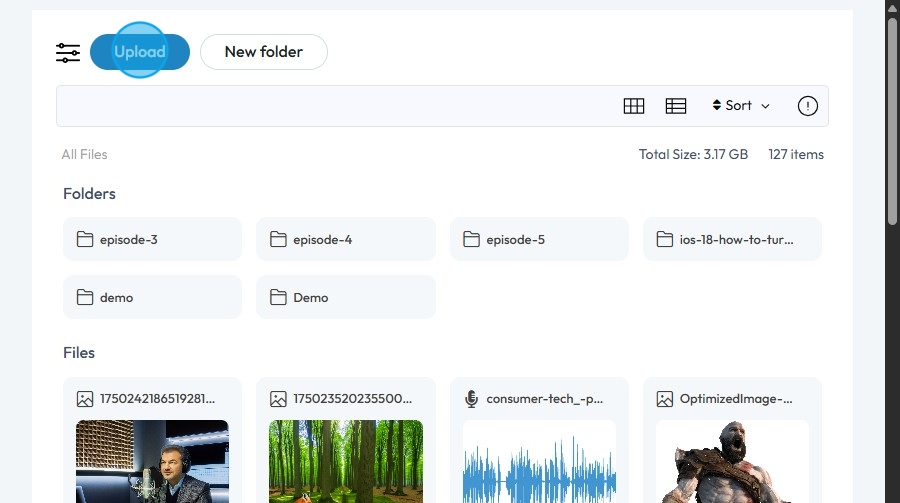Switch to list view layout
Screen dimensions: 900x503
pyautogui.click(x=676, y=106)
